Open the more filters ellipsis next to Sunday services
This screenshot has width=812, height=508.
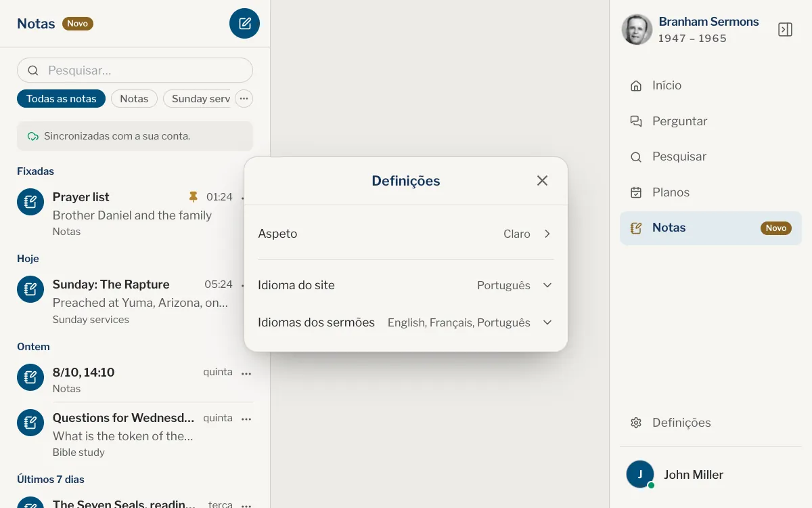click(x=244, y=99)
